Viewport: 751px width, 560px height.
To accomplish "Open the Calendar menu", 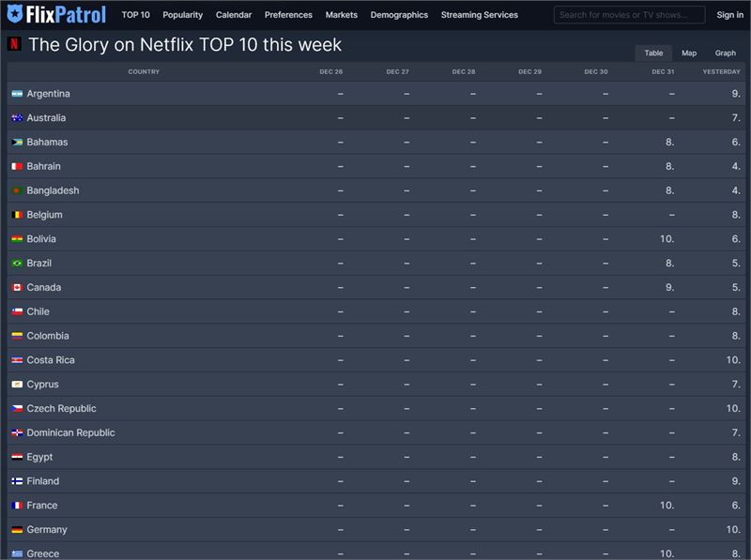I will [233, 15].
